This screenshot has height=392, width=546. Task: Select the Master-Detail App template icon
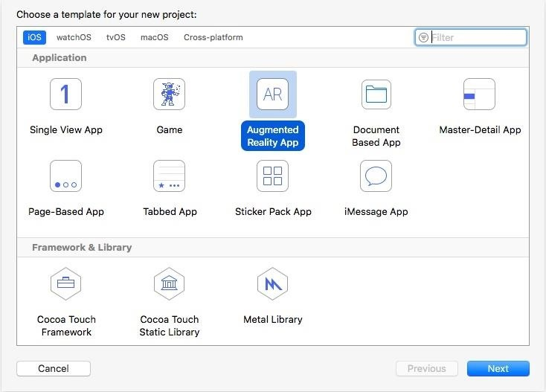(479, 94)
